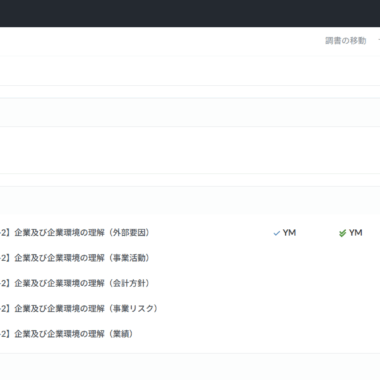Select the YM initials beside the blue checkmark
Screen dimensions: 380x380
click(289, 233)
